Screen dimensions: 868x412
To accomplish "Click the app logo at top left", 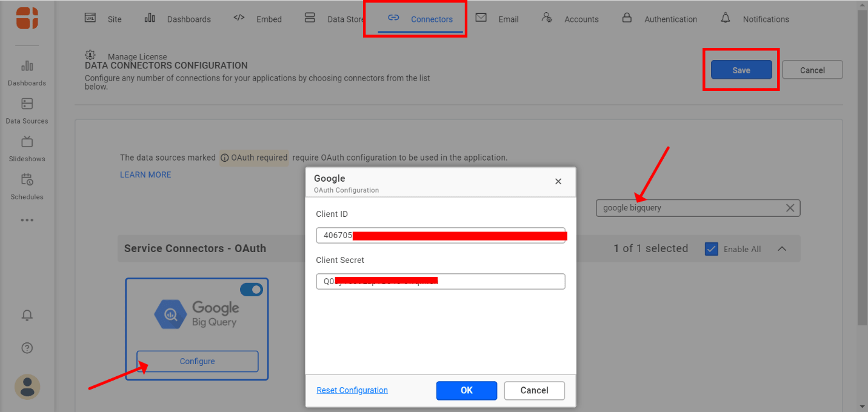I will click(27, 18).
